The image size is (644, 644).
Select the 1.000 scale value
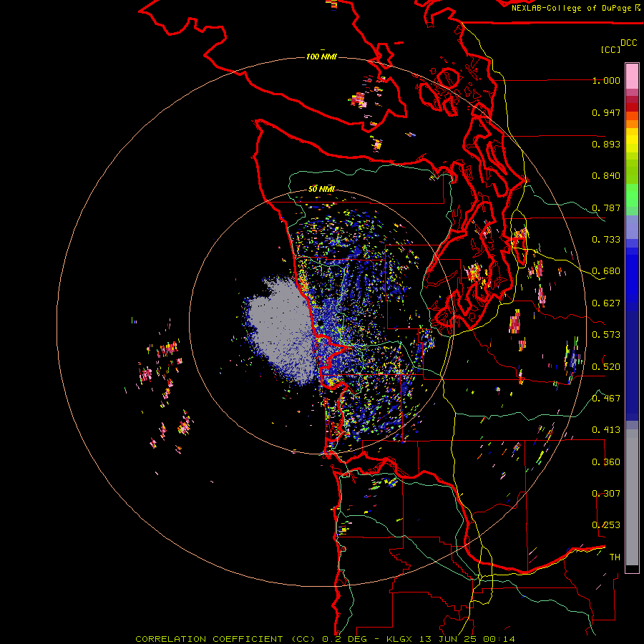(x=606, y=80)
